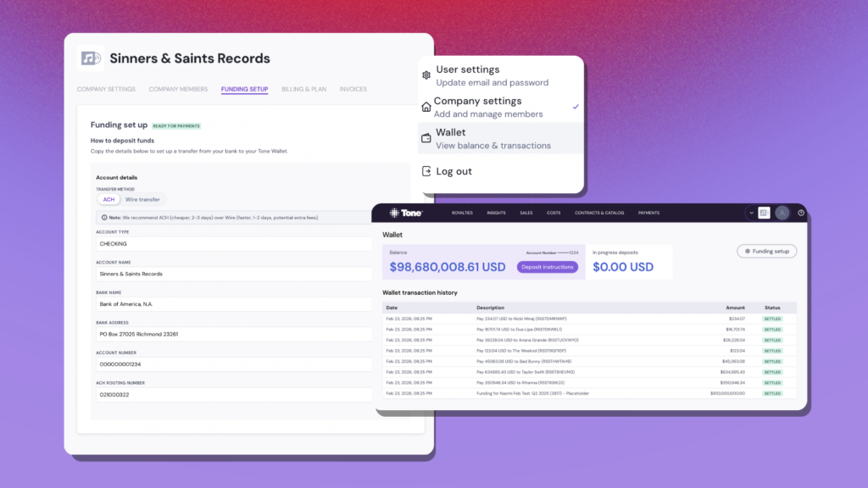The height and width of the screenshot is (488, 868).
Task: Click the Status column header
Action: (772, 308)
